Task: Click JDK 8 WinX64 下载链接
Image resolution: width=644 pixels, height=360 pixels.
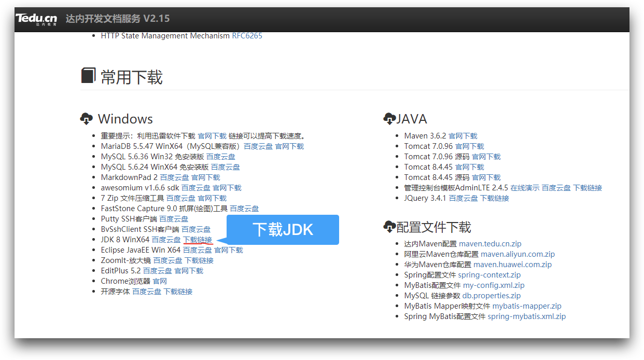Action: point(198,240)
